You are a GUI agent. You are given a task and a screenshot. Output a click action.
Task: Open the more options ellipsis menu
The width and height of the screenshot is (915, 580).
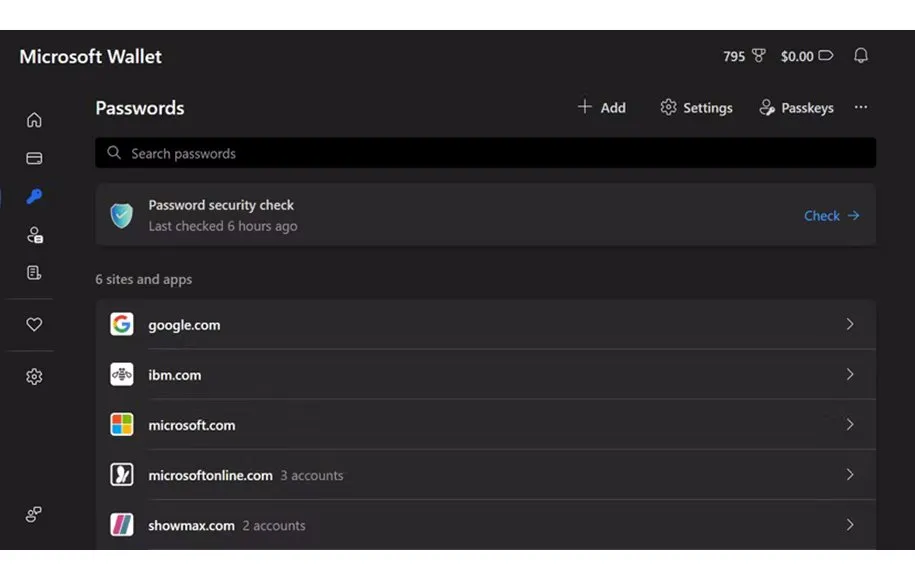(x=861, y=108)
